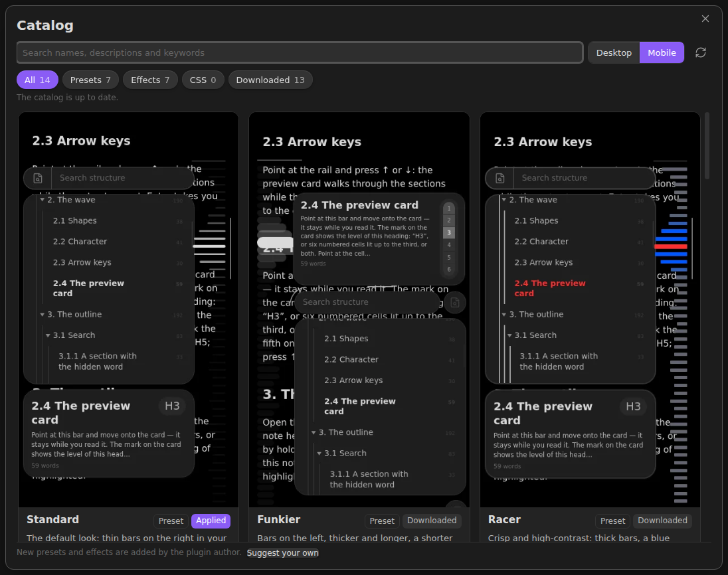The image size is (728, 575).
Task: Open the Funkier preset card title
Action: (x=279, y=519)
